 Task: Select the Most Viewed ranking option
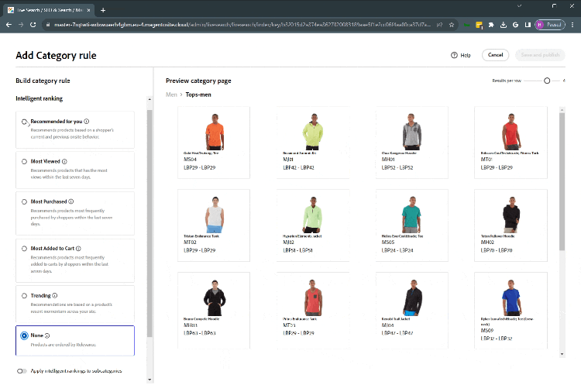coord(25,162)
